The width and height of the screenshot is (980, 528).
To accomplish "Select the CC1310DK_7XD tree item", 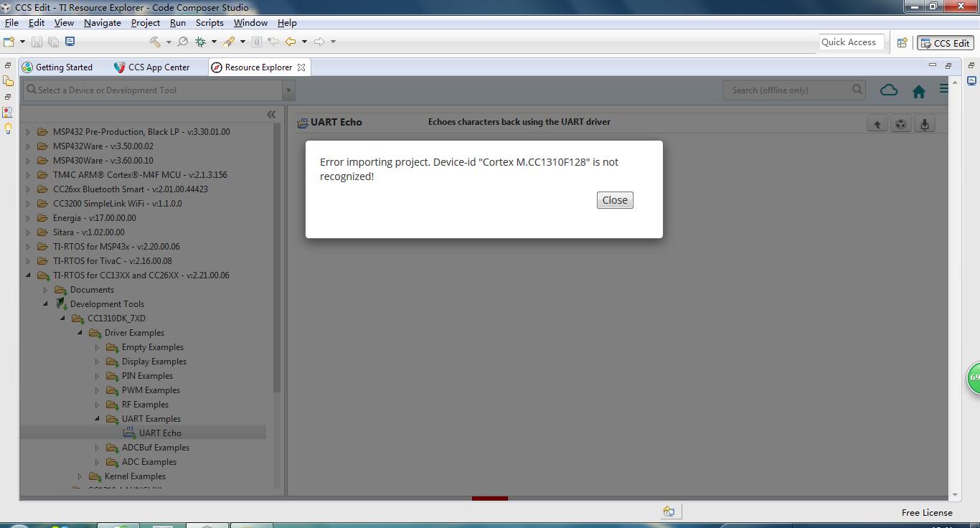I will pyautogui.click(x=116, y=319).
